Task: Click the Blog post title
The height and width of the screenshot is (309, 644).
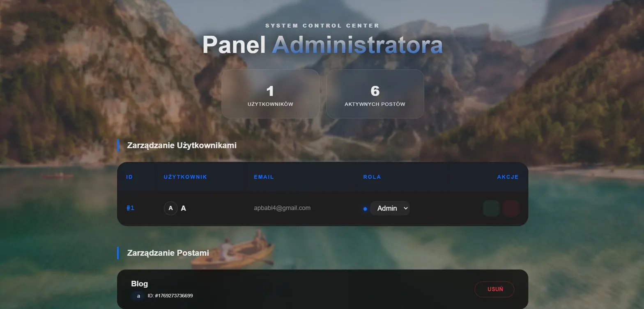Action: (x=140, y=284)
